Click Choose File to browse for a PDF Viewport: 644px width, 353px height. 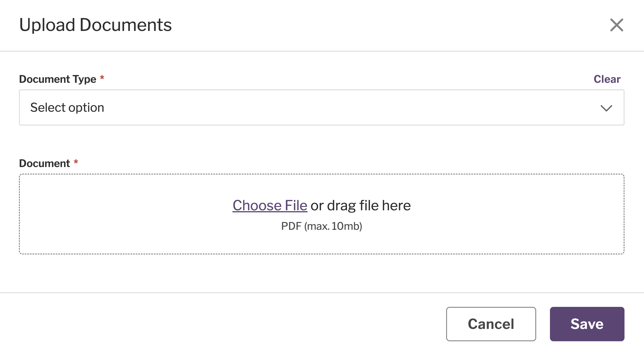tap(270, 205)
